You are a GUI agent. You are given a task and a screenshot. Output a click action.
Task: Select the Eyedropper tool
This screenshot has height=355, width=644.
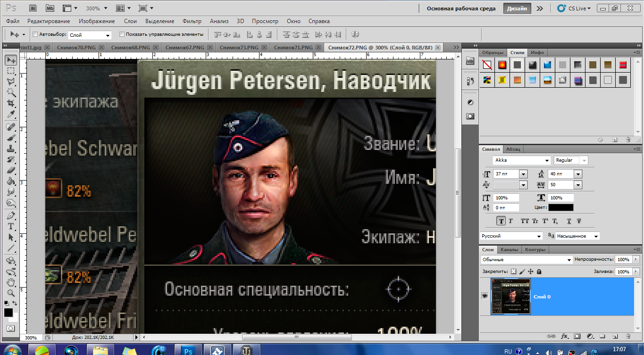pos(10,114)
